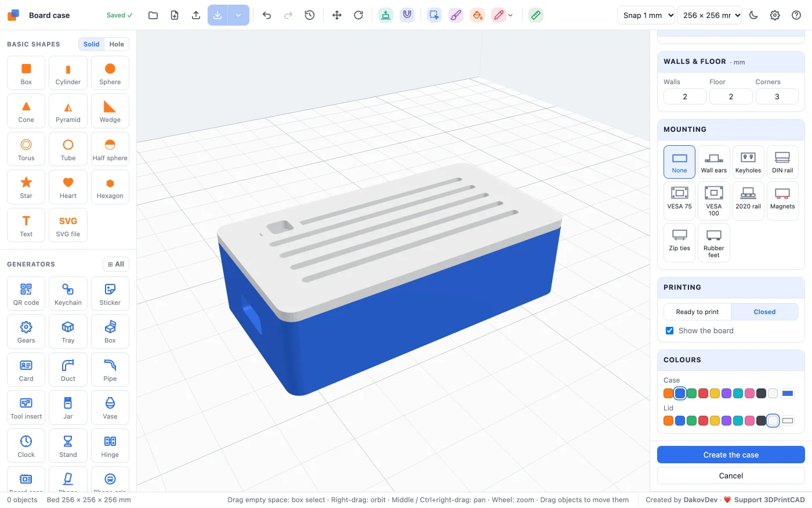The height and width of the screenshot is (508, 812).
Task: Expand the pencil tool dropdown chevron
Action: (x=510, y=15)
